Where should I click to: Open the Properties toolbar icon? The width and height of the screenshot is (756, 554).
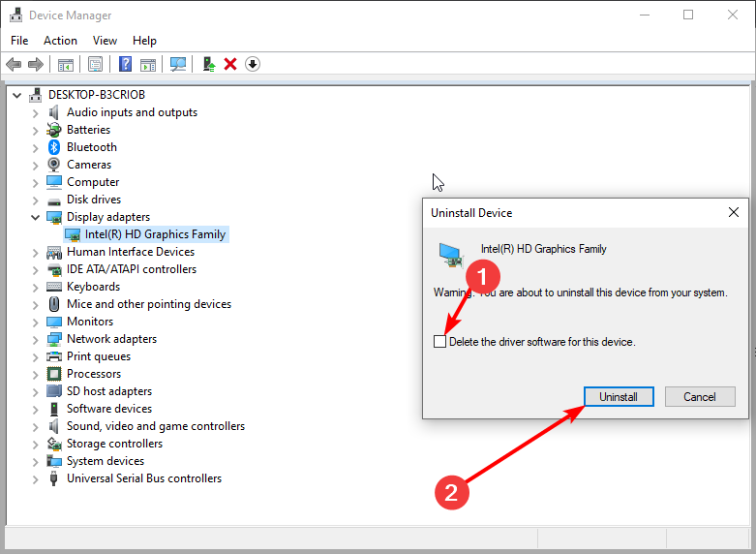tap(95, 64)
